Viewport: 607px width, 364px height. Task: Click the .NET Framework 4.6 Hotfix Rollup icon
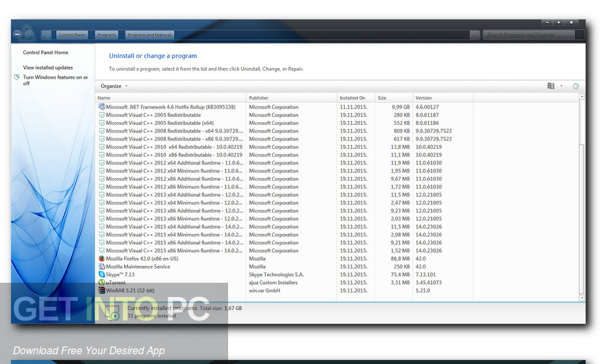(x=102, y=107)
